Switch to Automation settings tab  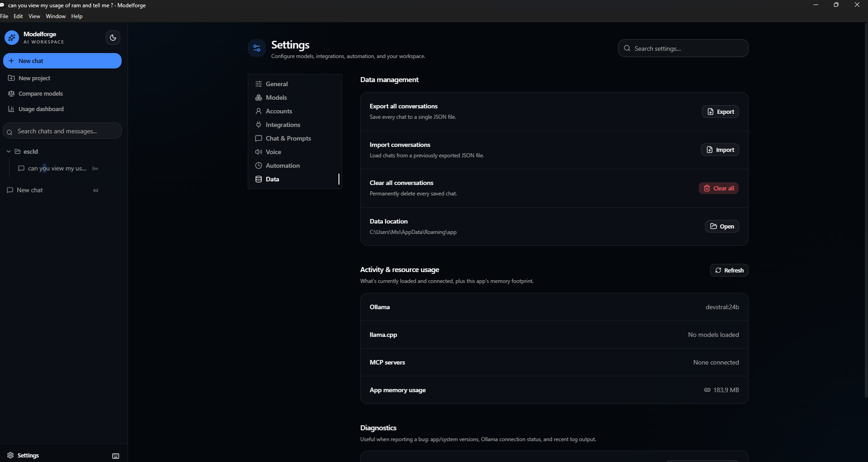click(294, 165)
